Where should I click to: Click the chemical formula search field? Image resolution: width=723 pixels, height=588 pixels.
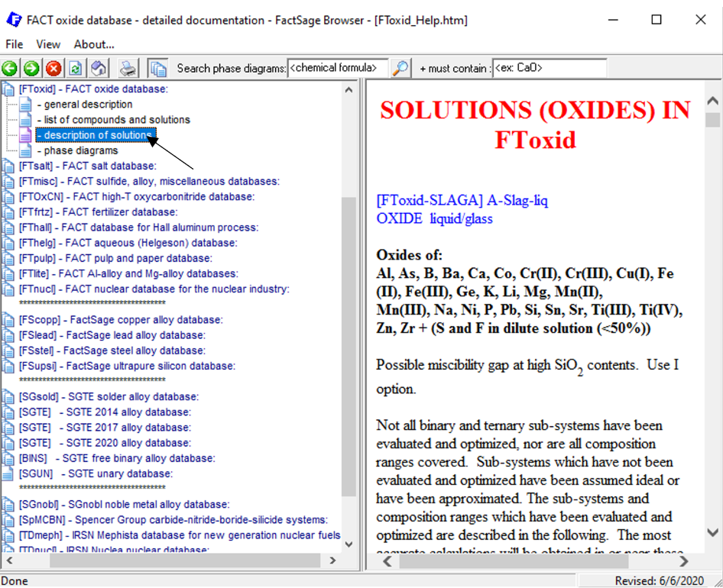point(338,68)
